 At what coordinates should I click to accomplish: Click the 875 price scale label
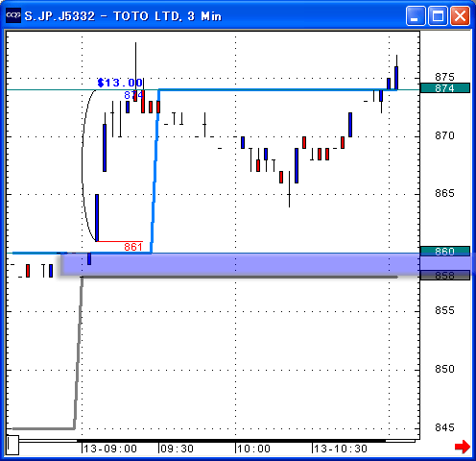click(444, 77)
